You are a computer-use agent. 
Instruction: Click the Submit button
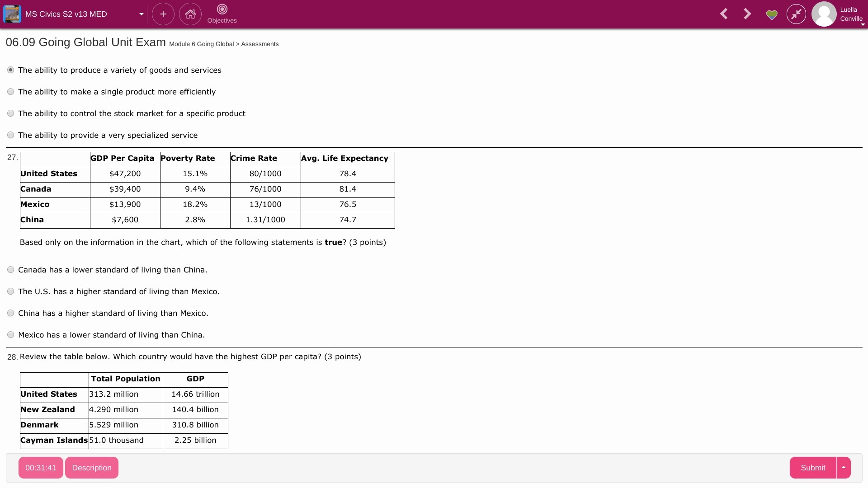(x=812, y=468)
